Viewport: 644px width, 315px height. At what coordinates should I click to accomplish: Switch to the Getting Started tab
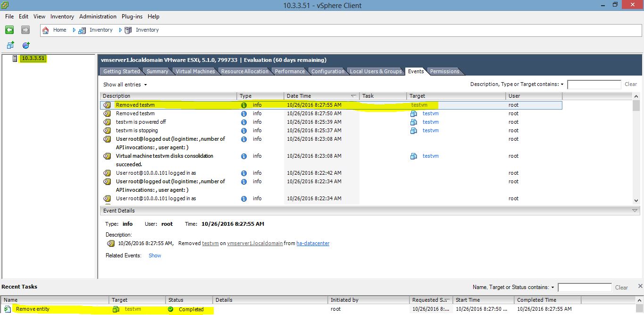[121, 71]
